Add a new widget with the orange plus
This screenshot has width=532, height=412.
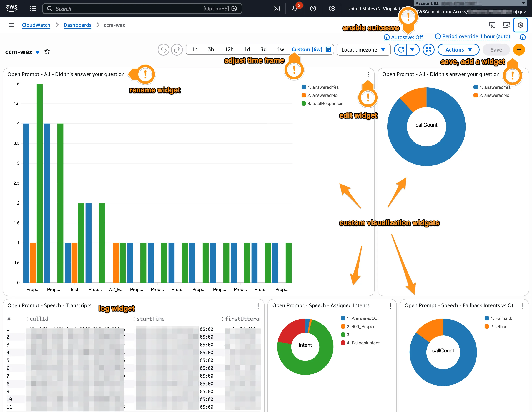(x=519, y=50)
